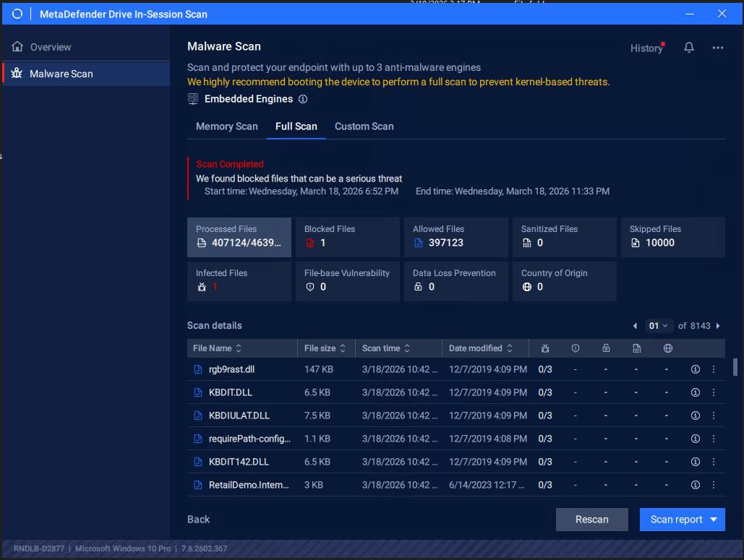Expand the Scan report dropdown arrow

tap(714, 520)
